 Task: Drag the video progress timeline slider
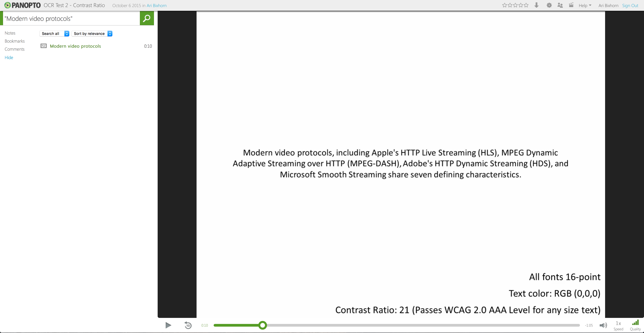pyautogui.click(x=263, y=325)
